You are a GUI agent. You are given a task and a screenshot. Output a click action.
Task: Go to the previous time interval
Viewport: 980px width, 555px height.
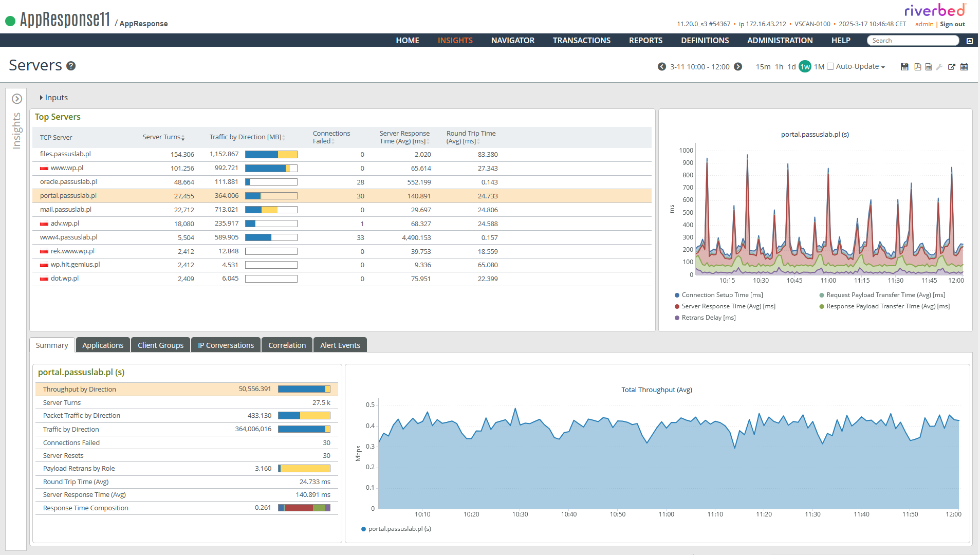click(x=662, y=67)
